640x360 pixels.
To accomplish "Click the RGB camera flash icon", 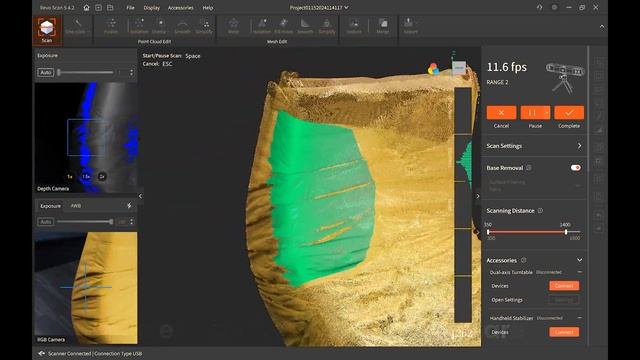I will coord(129,206).
